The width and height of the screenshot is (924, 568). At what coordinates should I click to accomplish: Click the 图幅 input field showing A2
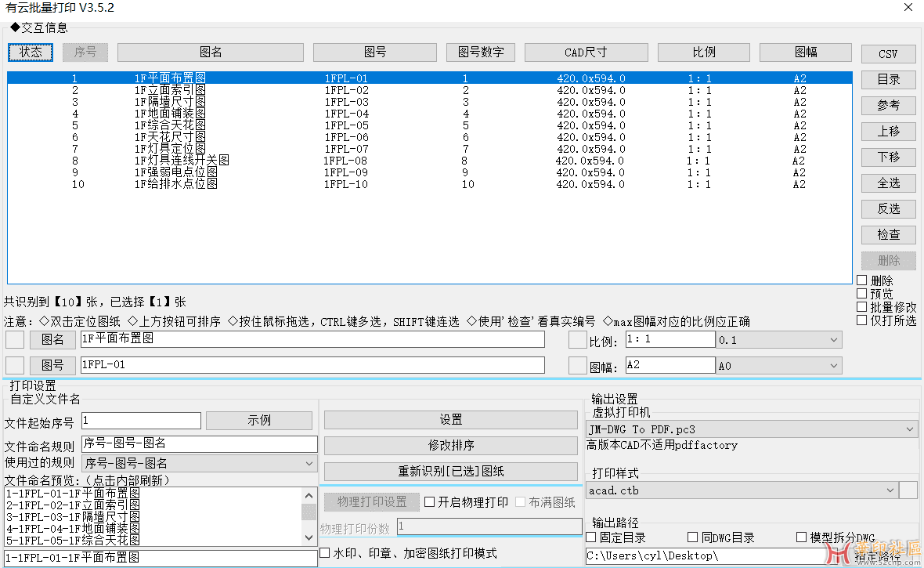(x=670, y=365)
